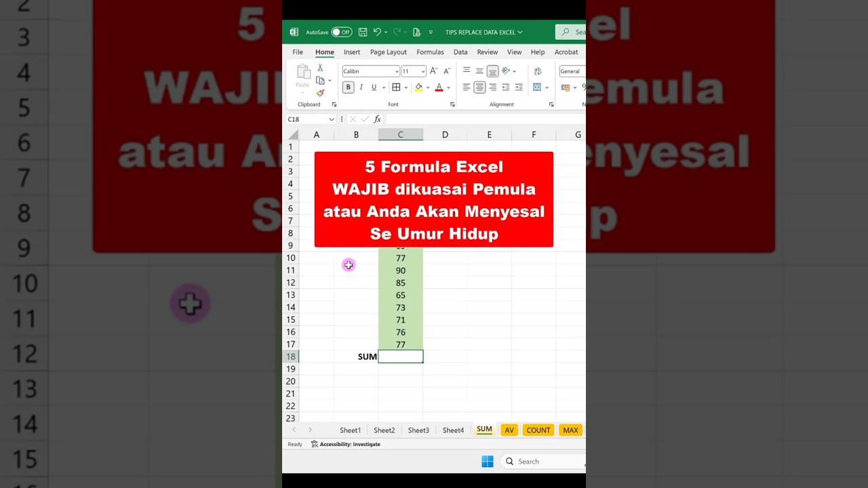868x488 pixels.
Task: Enable Center alignment in the Alignment group
Action: [479, 87]
